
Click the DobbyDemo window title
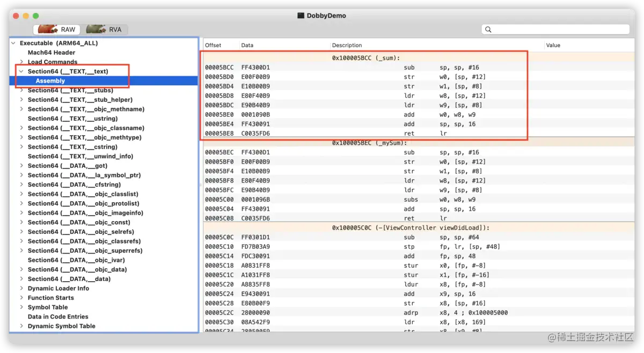click(x=326, y=16)
